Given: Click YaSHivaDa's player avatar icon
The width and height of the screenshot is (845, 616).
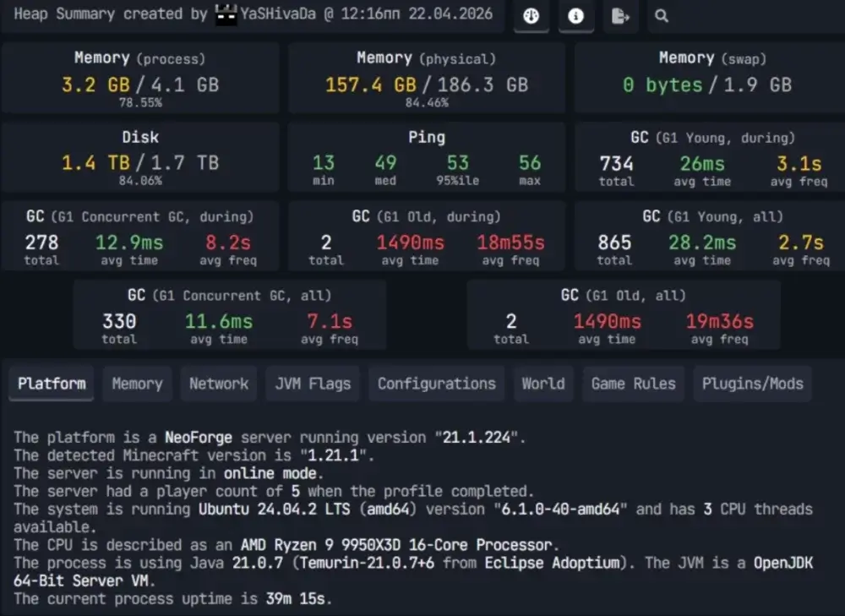Looking at the screenshot, I should pyautogui.click(x=226, y=14).
